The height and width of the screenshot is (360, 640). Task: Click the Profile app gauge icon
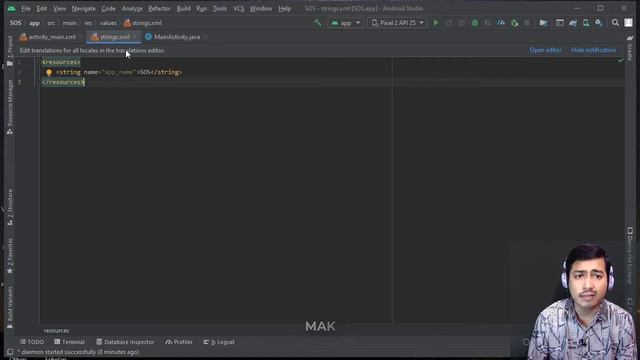click(x=501, y=23)
